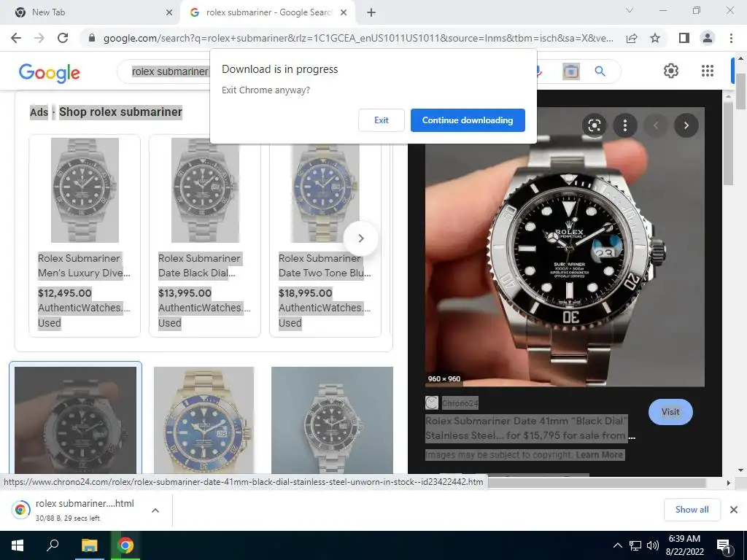Show next image in preview panel

click(x=686, y=125)
